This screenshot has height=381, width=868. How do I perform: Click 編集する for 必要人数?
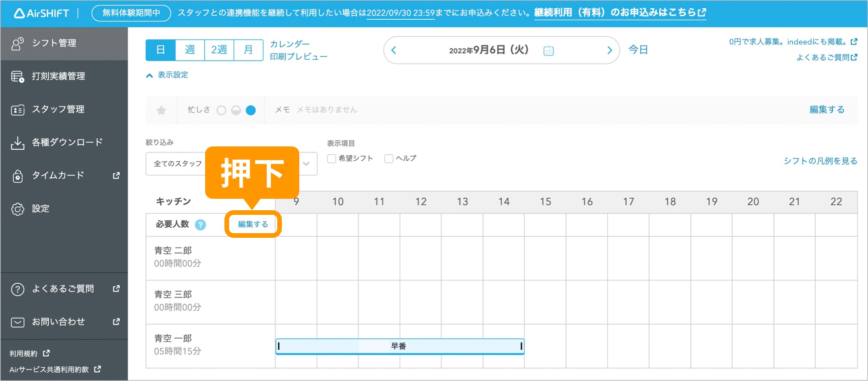pyautogui.click(x=253, y=224)
